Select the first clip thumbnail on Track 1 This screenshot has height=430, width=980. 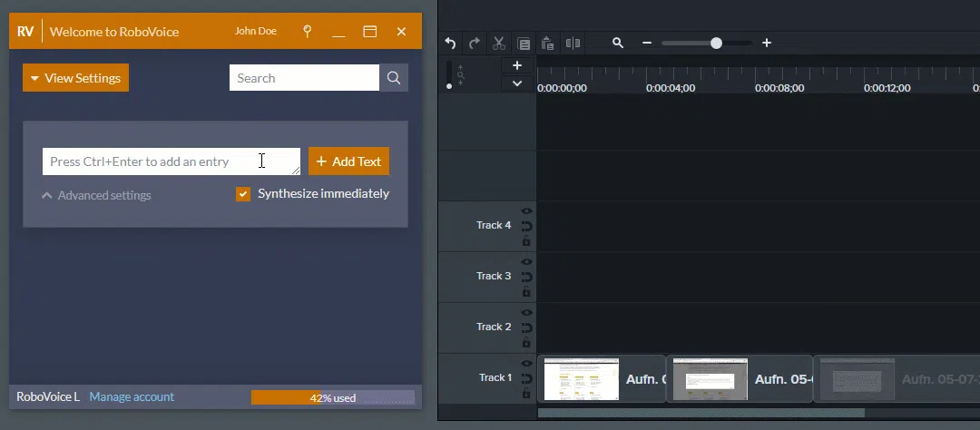(x=582, y=379)
